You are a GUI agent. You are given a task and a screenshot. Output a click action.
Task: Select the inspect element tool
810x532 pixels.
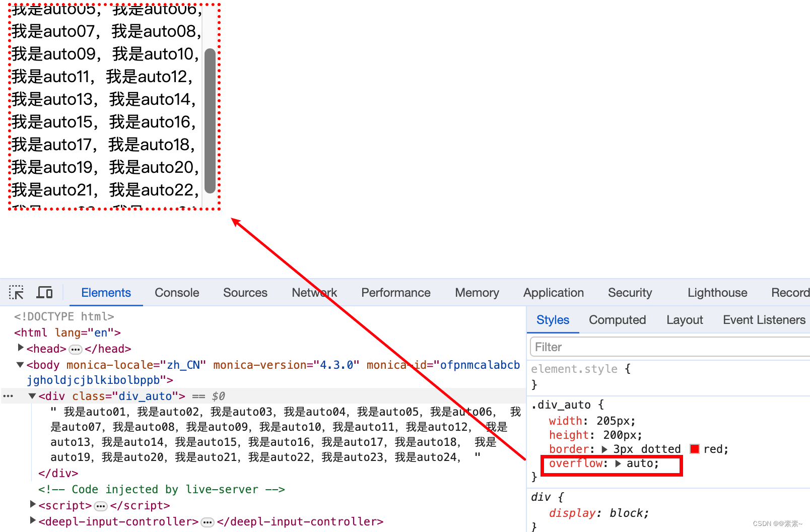coord(16,292)
